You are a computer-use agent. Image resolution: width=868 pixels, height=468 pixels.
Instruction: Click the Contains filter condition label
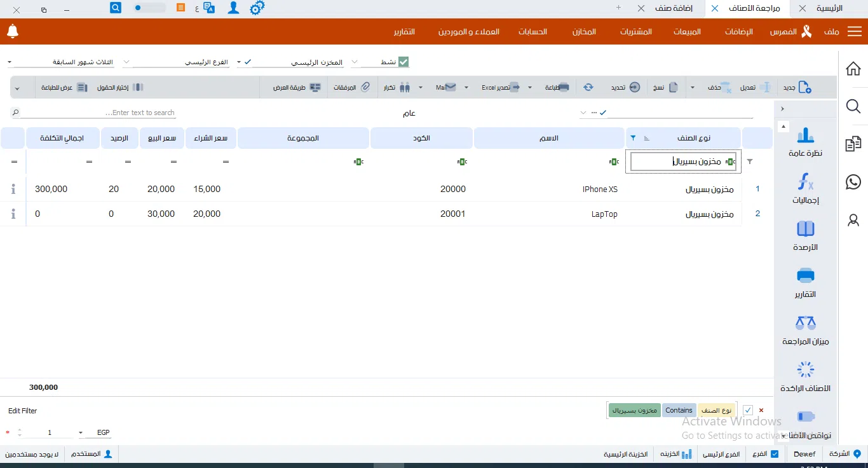[x=679, y=411]
